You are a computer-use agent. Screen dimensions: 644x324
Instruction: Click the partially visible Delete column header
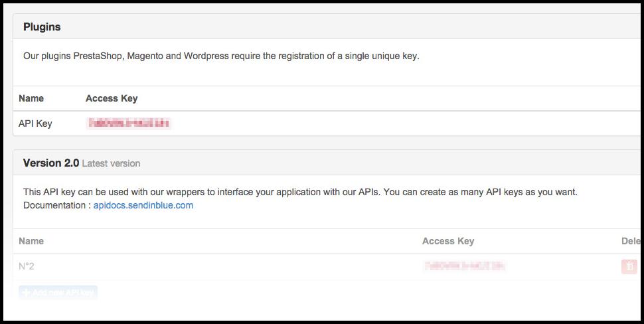pos(629,241)
